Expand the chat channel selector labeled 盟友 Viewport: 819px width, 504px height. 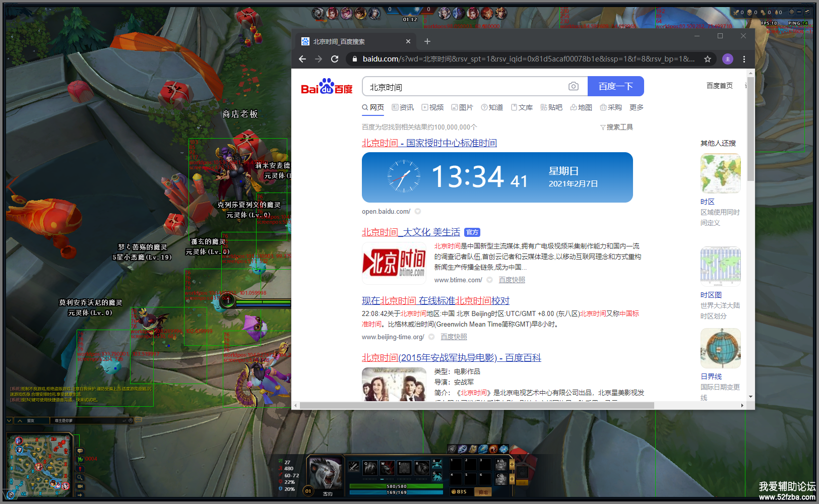click(x=32, y=420)
